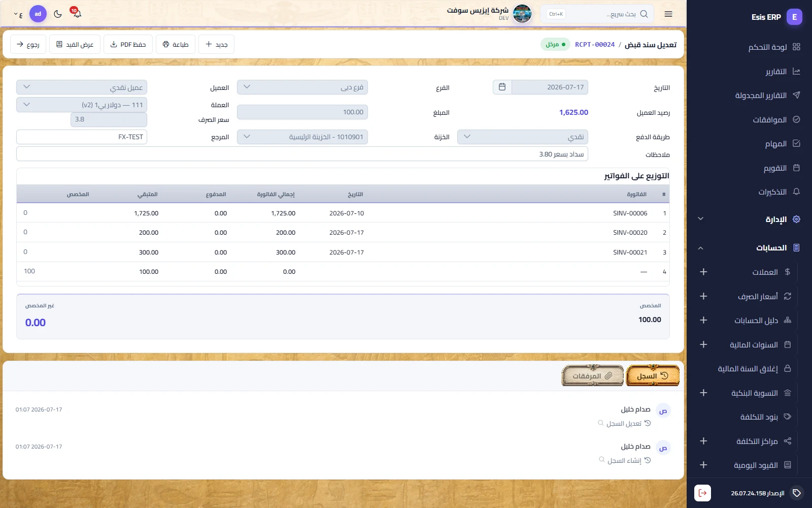
Task: Click allocated value 100 in row 4
Action: 29,271
